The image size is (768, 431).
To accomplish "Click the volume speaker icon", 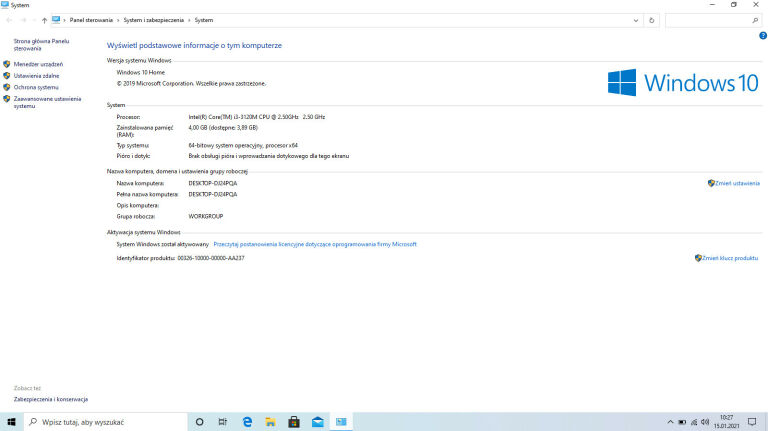I will click(705, 422).
